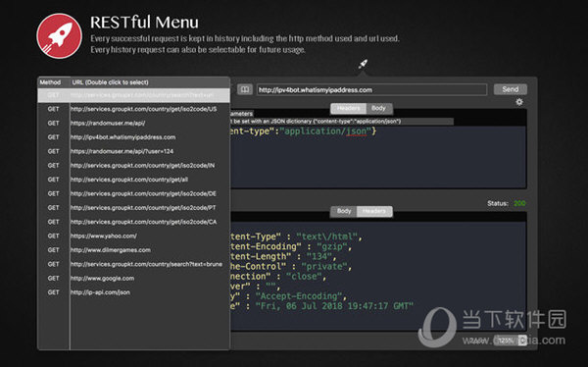Click response line with "close"

click(x=278, y=277)
